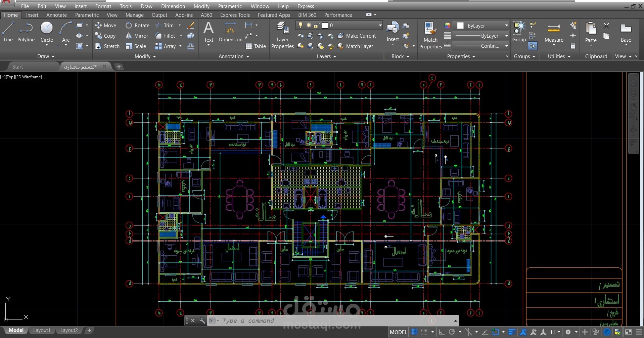644x338 pixels.
Task: Toggle polar tracking in status bar
Action: (452, 332)
